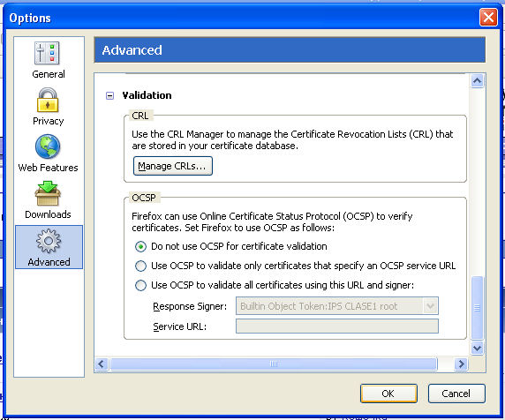Click the horizontal scrollbar left arrow
This screenshot has width=505, height=420.
click(x=102, y=364)
